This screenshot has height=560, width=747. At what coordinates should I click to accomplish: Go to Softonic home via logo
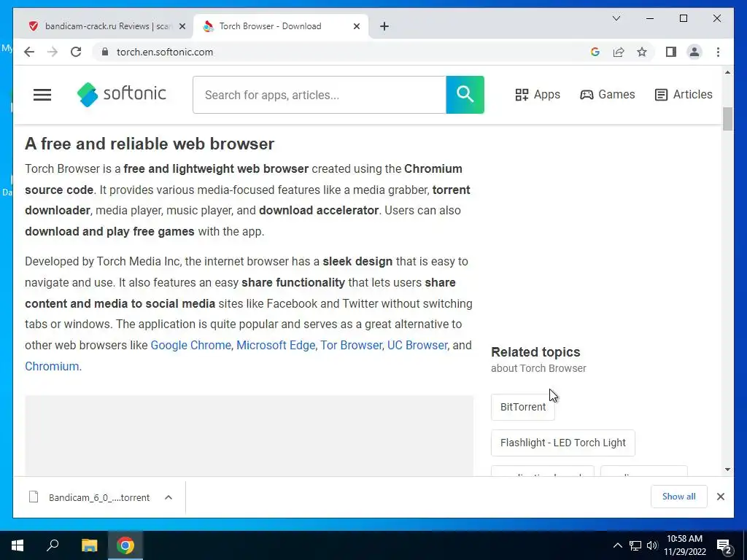pos(122,94)
